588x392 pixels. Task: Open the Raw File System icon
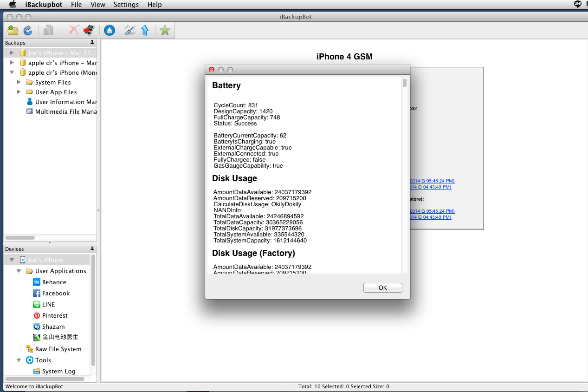click(x=30, y=349)
